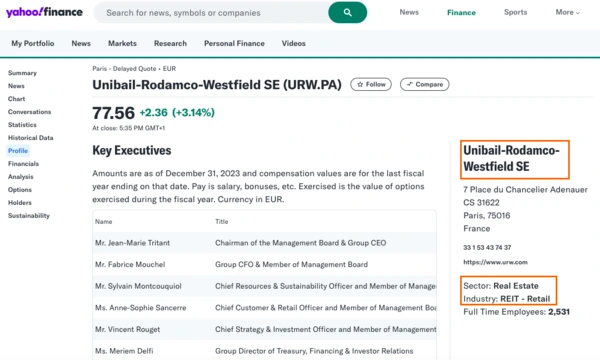
Task: Open the Summary sidebar link
Action: coord(22,73)
